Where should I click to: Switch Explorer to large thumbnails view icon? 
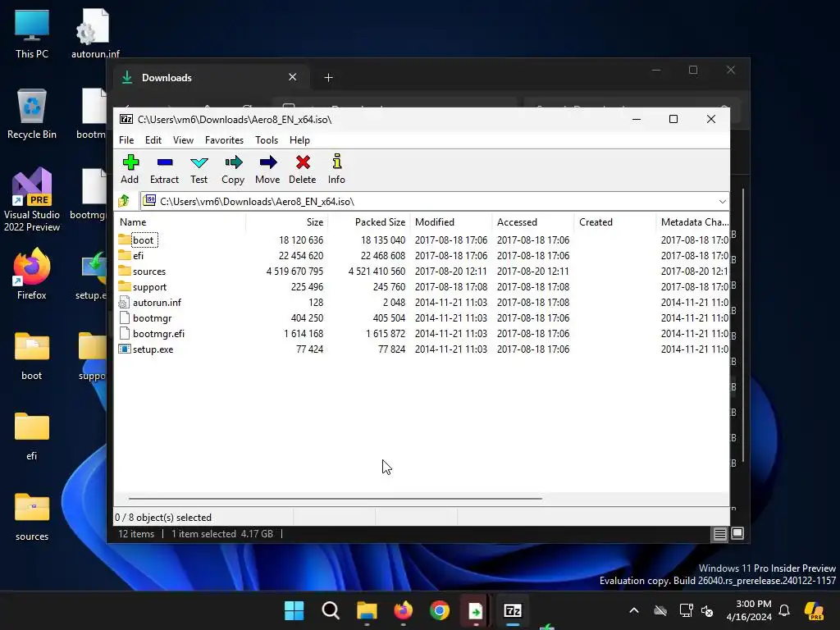coord(737,533)
